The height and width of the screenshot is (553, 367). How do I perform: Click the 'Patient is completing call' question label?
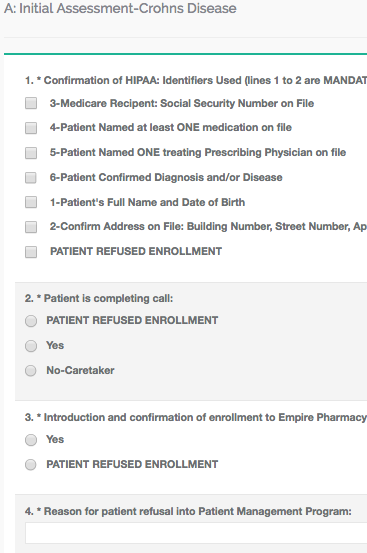[x=99, y=298]
